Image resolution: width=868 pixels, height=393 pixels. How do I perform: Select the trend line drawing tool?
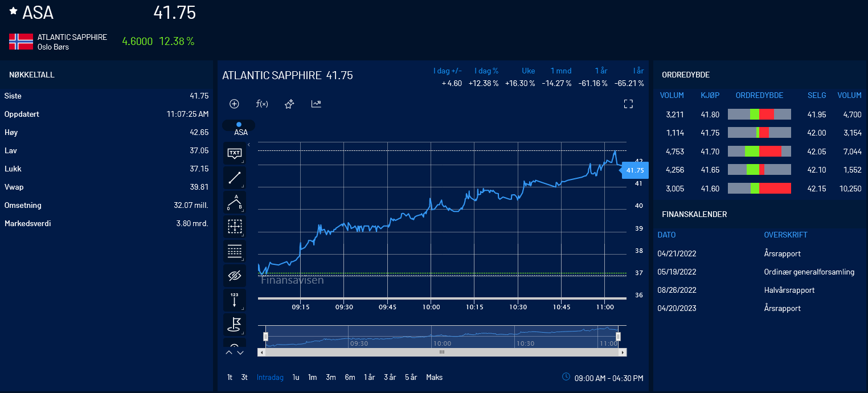click(x=235, y=178)
